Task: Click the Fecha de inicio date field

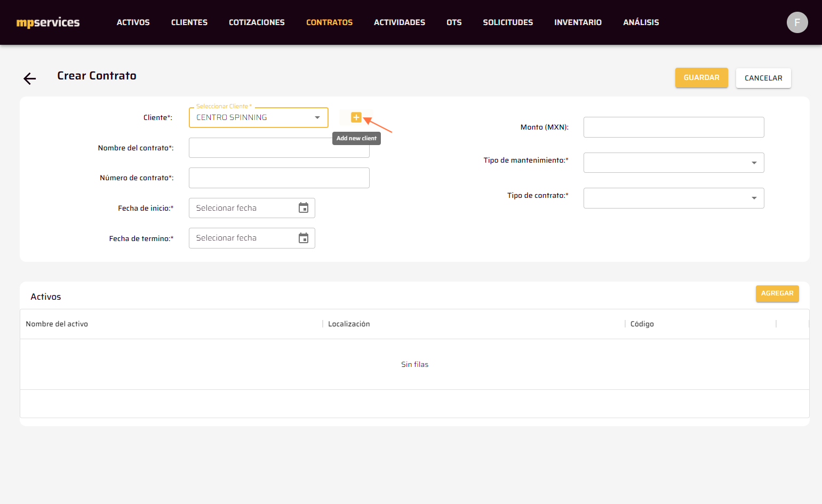Action: (x=252, y=208)
